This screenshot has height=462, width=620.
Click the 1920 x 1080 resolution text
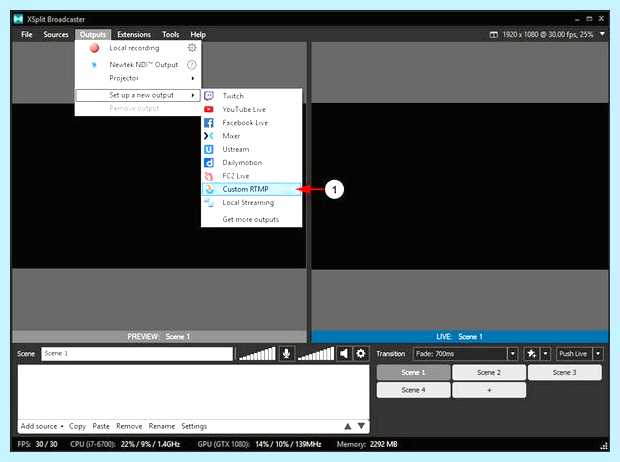(548, 35)
